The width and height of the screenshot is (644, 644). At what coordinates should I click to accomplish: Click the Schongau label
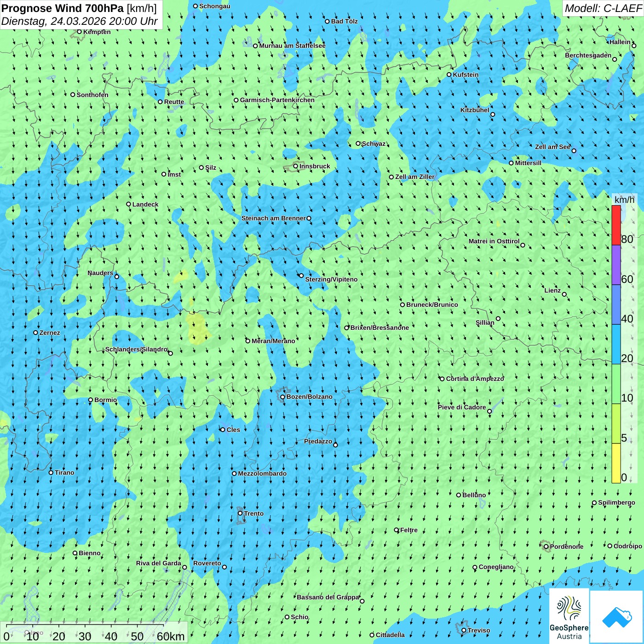click(x=215, y=6)
